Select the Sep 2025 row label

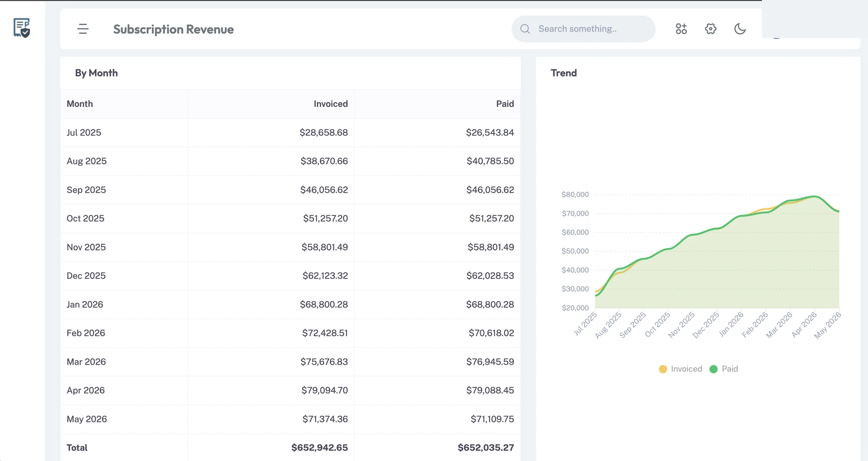pos(86,190)
